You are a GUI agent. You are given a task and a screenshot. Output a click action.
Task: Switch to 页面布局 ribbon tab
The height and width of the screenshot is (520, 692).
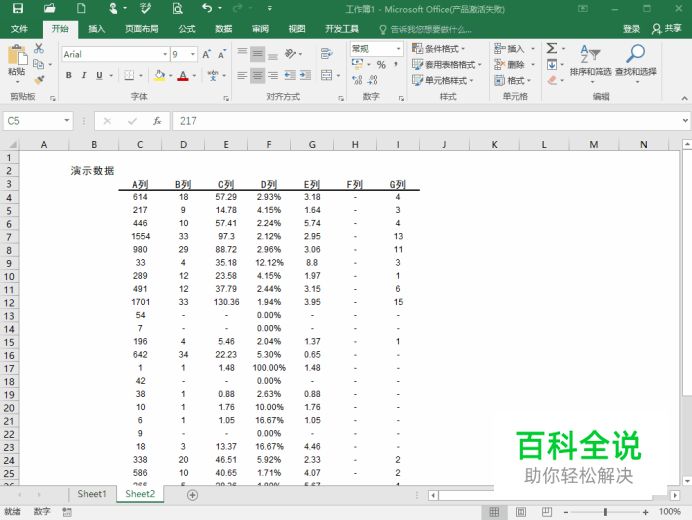[x=141, y=29]
